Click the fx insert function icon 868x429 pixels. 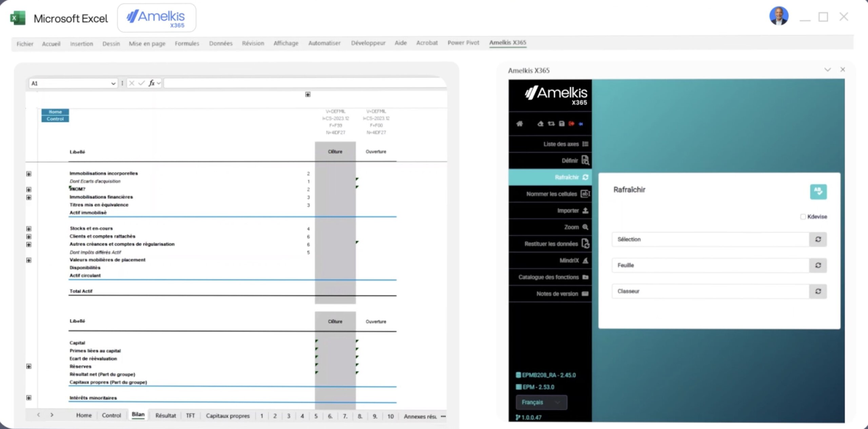coord(152,83)
